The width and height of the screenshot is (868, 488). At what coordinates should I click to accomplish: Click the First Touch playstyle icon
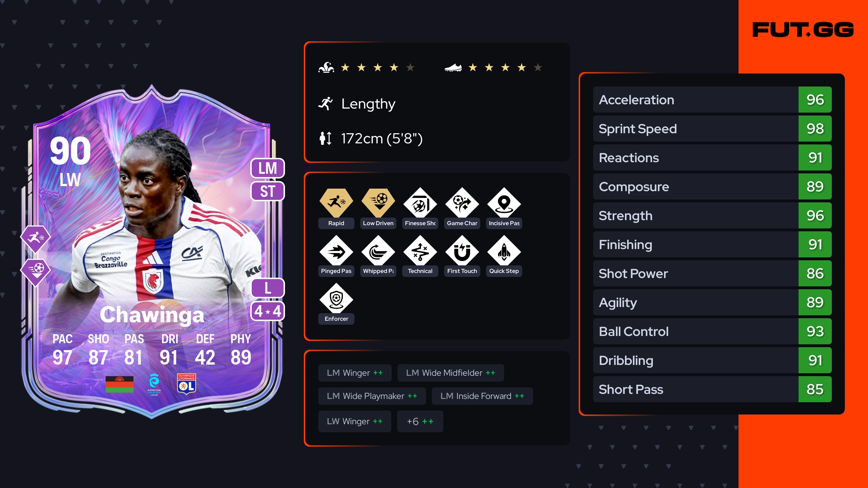coord(462,251)
